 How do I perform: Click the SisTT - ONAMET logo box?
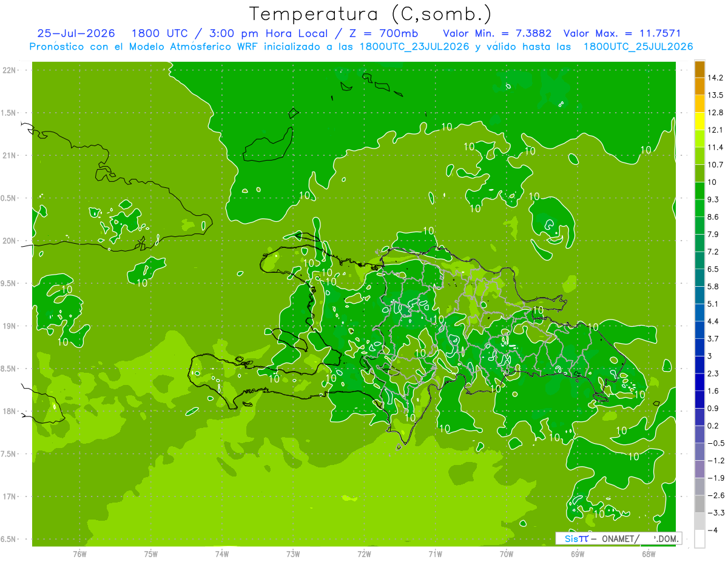[618, 538]
